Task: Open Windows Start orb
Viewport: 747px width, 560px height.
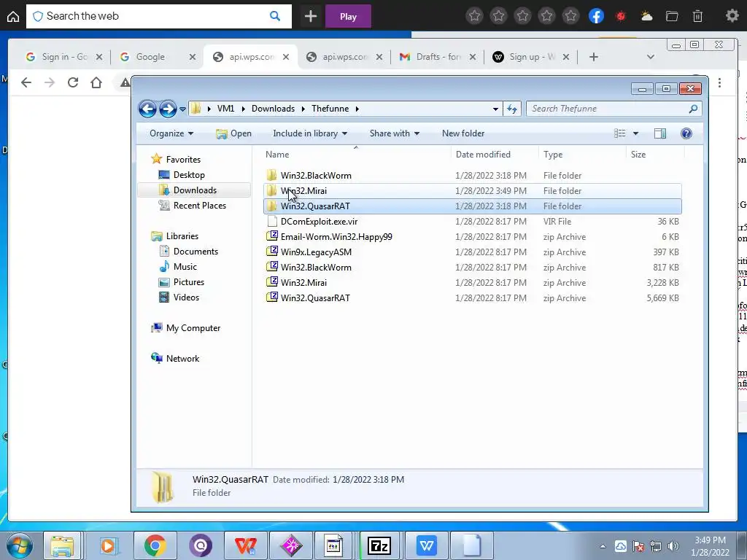Action: point(19,545)
